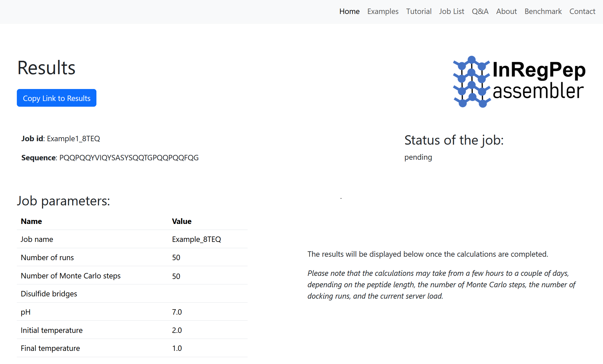The width and height of the screenshot is (603, 364).
Task: Click the Number of runs value 50
Action: pyautogui.click(x=176, y=258)
